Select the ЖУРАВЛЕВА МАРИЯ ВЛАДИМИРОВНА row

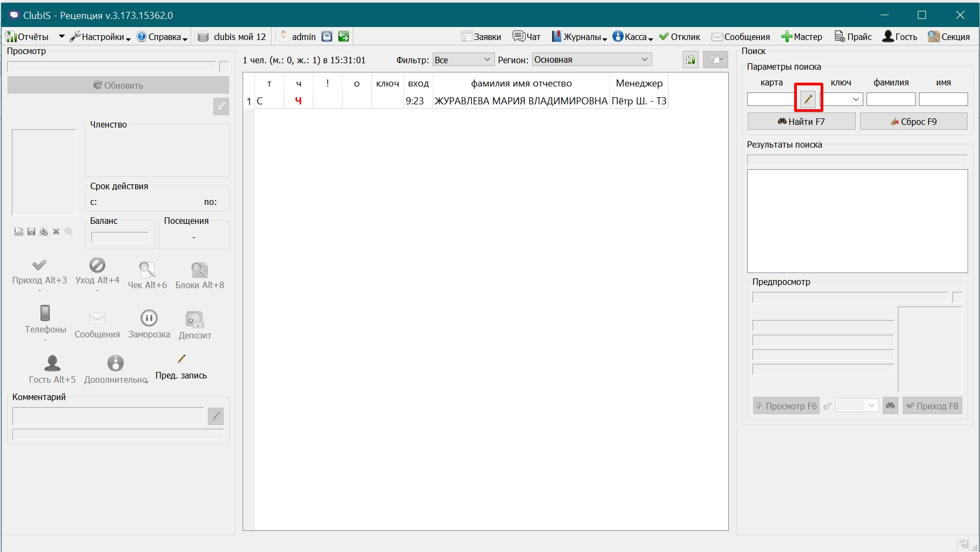click(x=457, y=101)
